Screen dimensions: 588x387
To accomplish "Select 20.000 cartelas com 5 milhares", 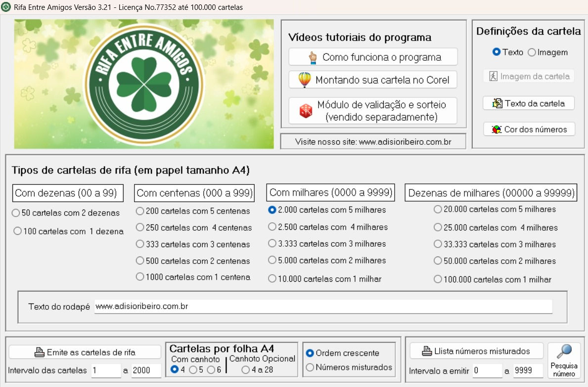I will tap(438, 209).
